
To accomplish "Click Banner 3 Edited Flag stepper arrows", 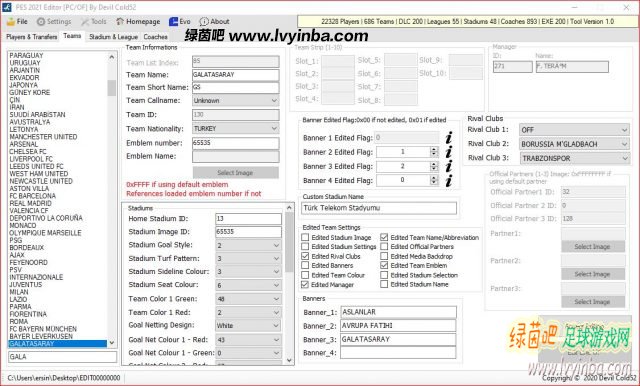I will click(x=433, y=166).
